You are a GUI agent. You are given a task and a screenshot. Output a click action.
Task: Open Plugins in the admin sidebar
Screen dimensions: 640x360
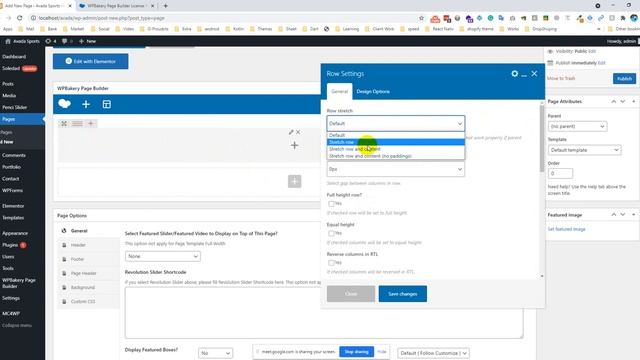point(11,245)
